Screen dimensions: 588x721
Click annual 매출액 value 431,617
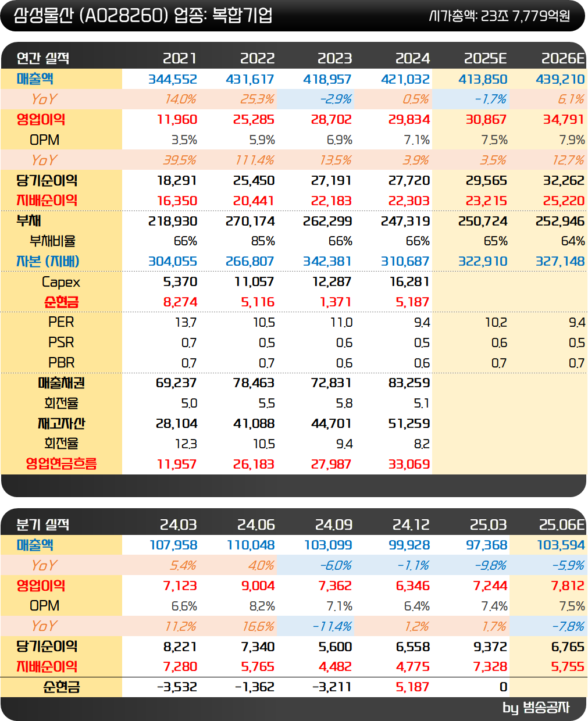click(x=250, y=79)
